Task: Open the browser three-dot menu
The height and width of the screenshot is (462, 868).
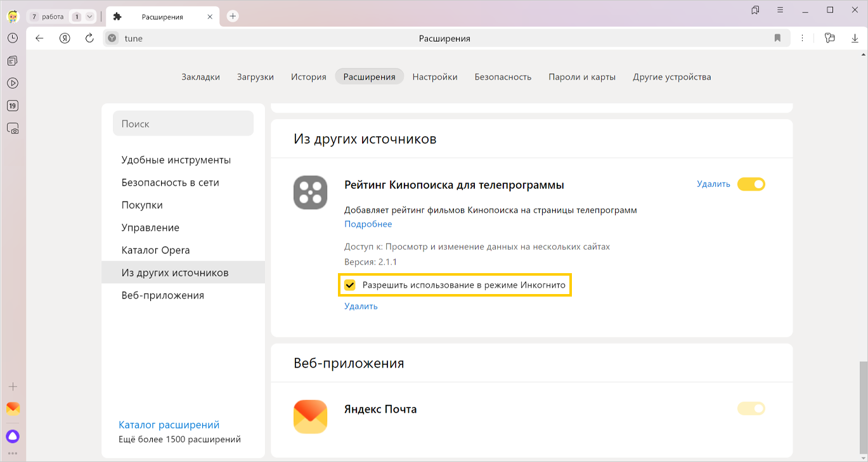Action: (803, 38)
